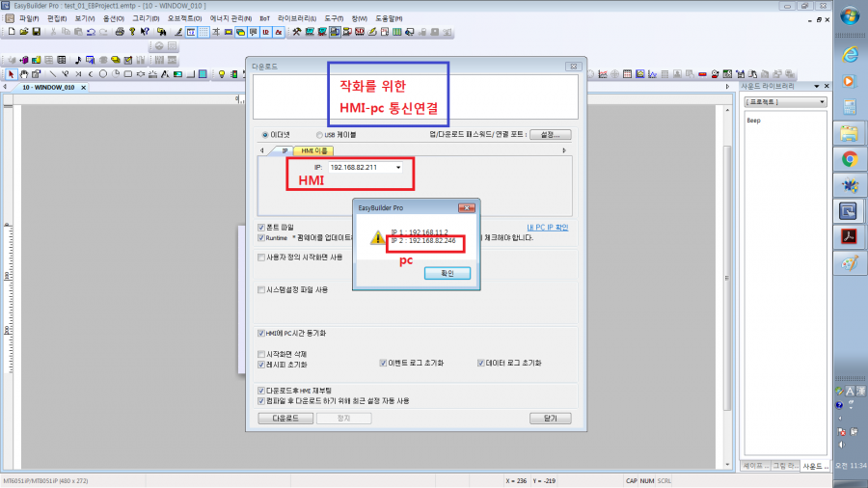Image resolution: width=868 pixels, height=488 pixels.
Task: Open the 라이브러리(L) menu
Action: [x=297, y=19]
